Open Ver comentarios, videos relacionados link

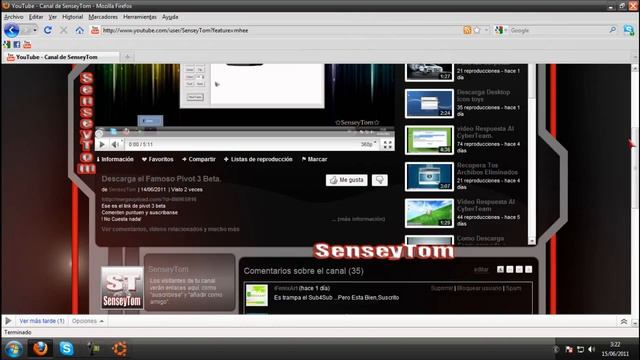(171, 229)
